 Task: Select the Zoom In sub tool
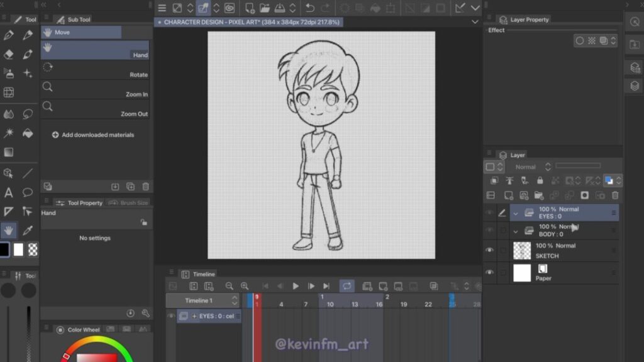pos(95,89)
